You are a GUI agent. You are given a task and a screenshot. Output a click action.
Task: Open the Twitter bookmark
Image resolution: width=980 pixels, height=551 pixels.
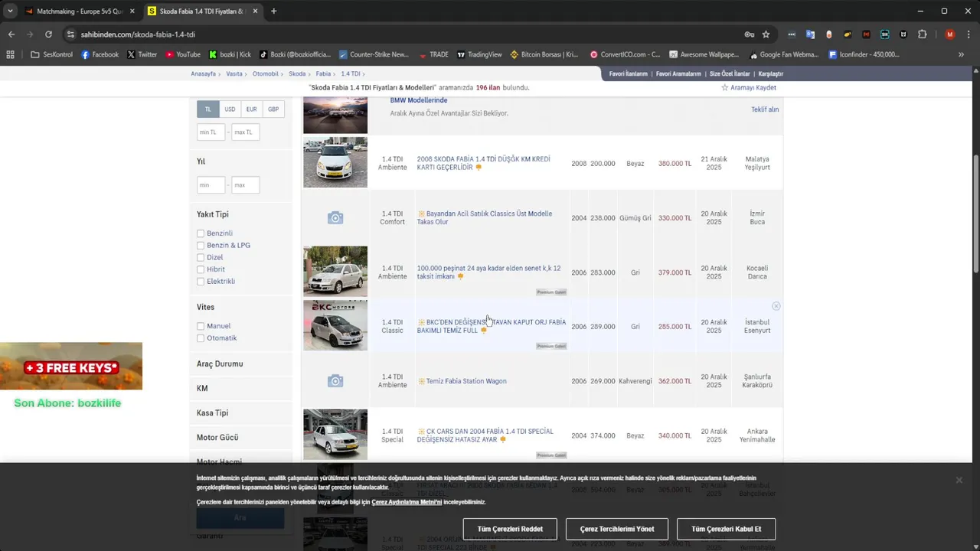click(142, 54)
